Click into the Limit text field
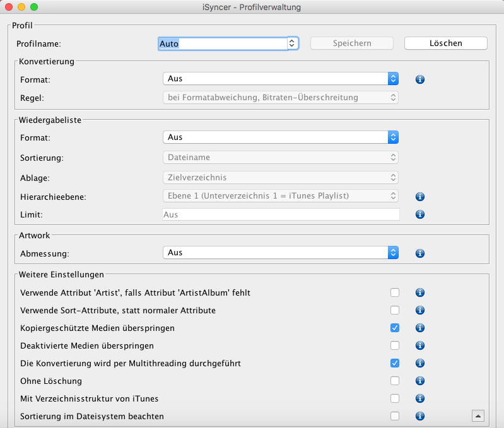The image size is (504, 428). point(281,214)
